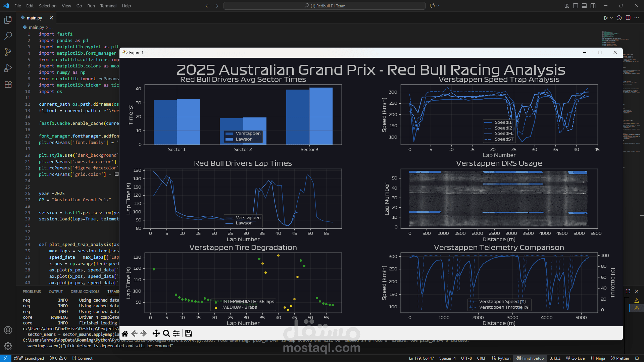This screenshot has height=362, width=644.
Task: Click line number 34 in the gutter
Action: click(28, 244)
